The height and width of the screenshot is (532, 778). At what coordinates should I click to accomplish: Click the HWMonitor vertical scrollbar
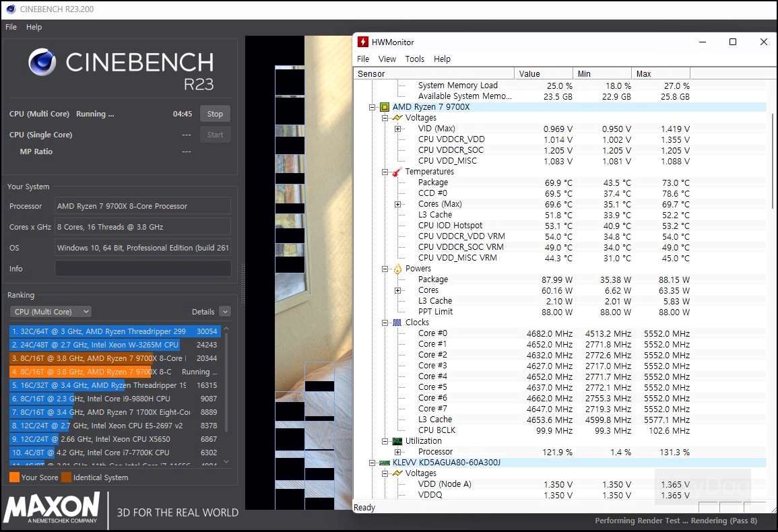tap(772, 161)
